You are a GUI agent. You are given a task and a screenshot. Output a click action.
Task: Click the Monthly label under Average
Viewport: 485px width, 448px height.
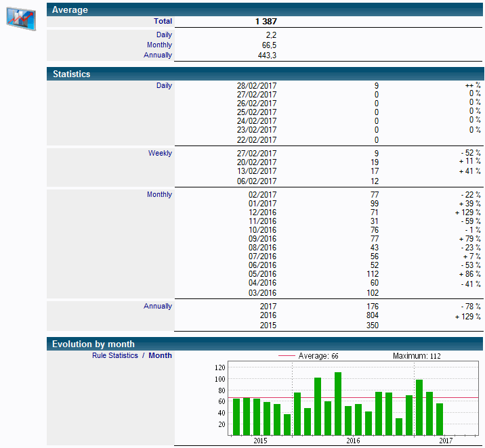pyautogui.click(x=159, y=45)
